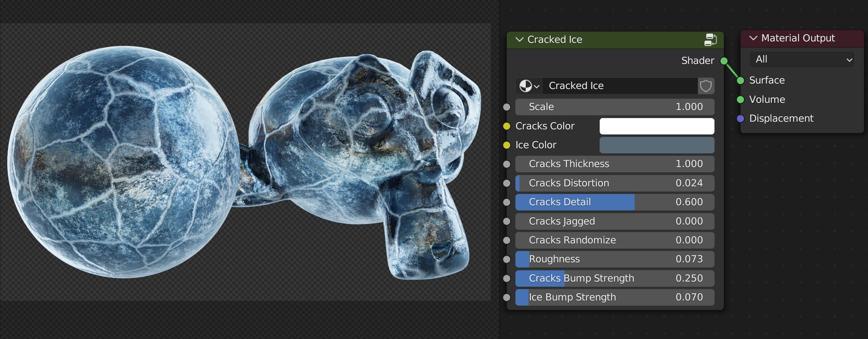Image resolution: width=868 pixels, height=339 pixels.
Task: Open the All render target dropdown
Action: pyautogui.click(x=802, y=59)
